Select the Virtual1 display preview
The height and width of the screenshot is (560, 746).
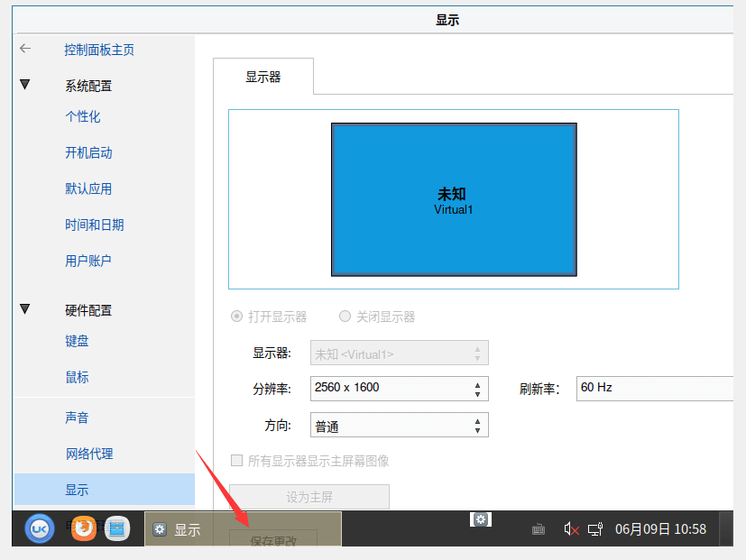click(453, 198)
